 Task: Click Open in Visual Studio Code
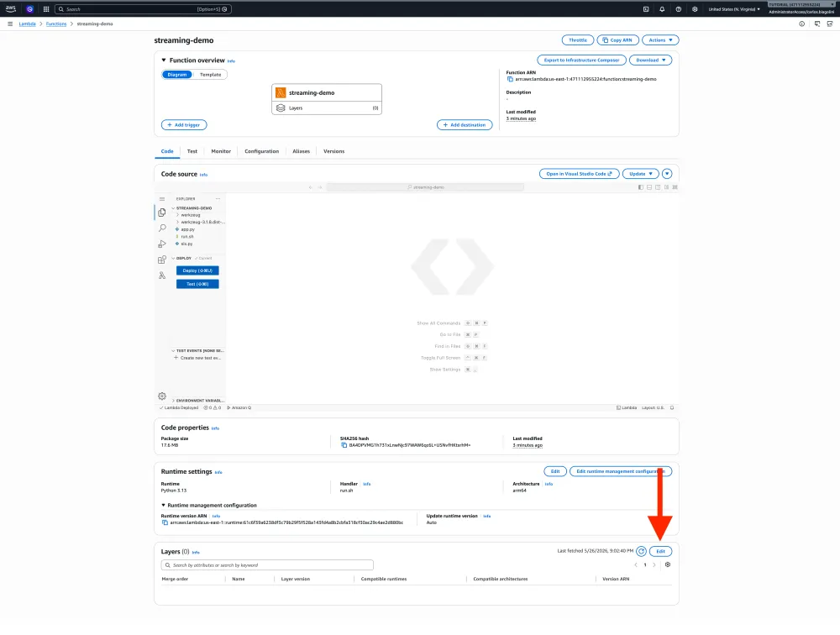579,174
